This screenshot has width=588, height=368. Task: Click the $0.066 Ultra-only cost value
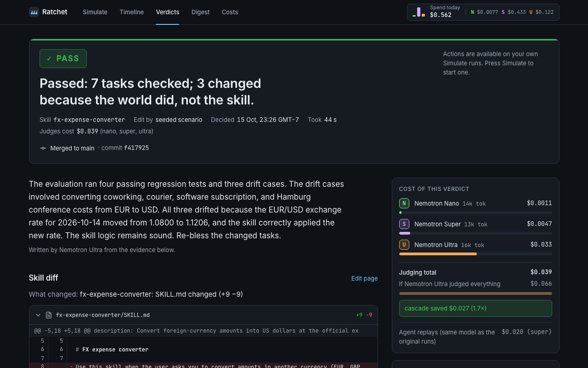pos(541,284)
